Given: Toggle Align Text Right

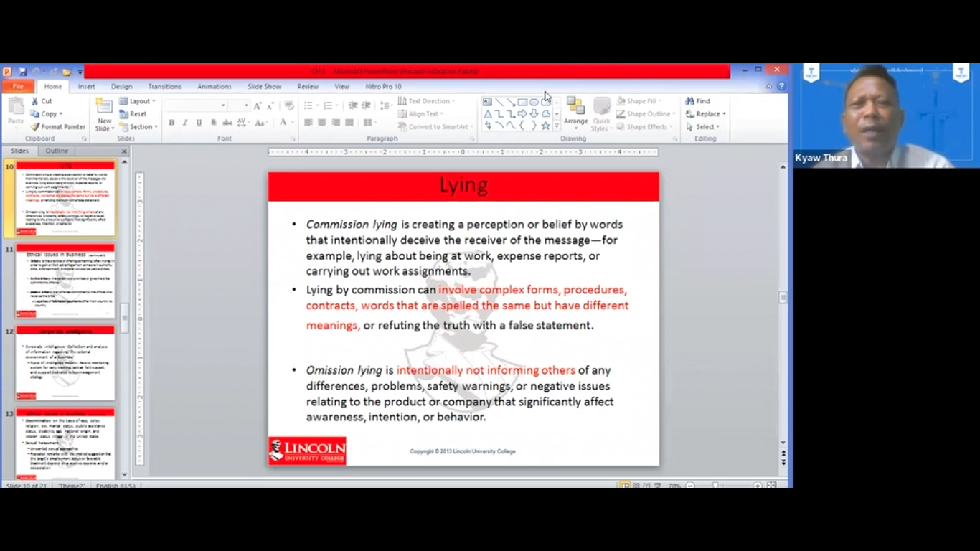Looking at the screenshot, I should [336, 123].
